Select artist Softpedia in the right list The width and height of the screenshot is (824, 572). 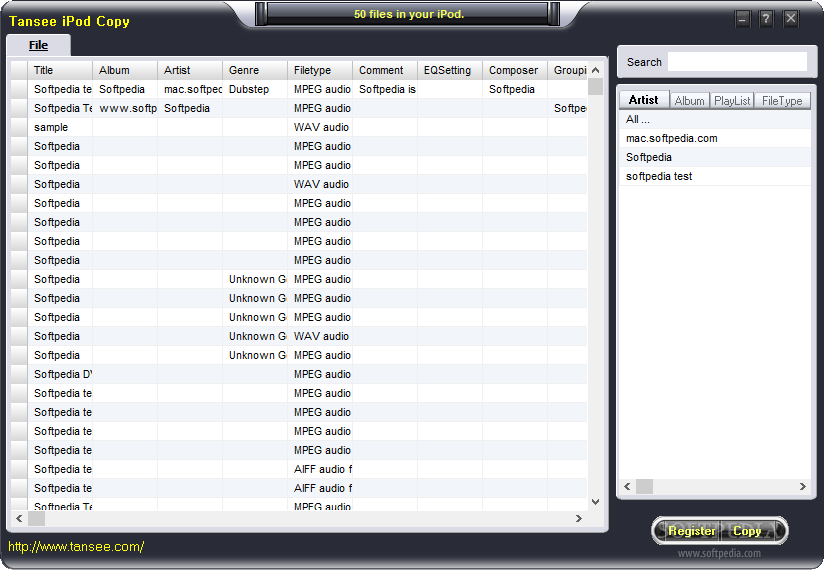pos(715,157)
